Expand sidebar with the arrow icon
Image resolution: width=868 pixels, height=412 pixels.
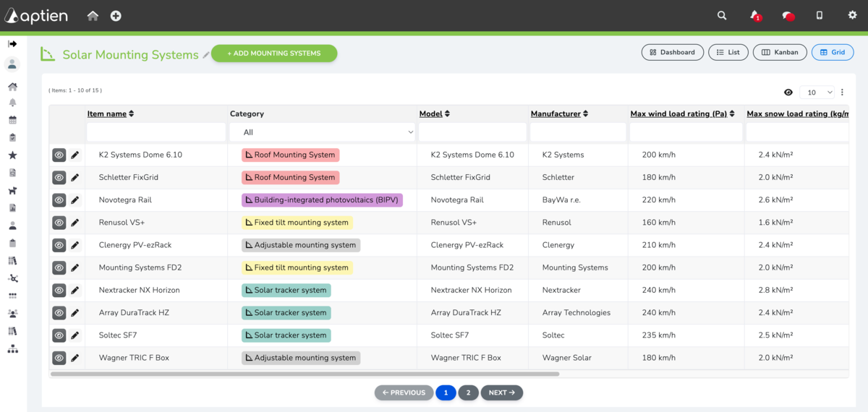[12, 44]
